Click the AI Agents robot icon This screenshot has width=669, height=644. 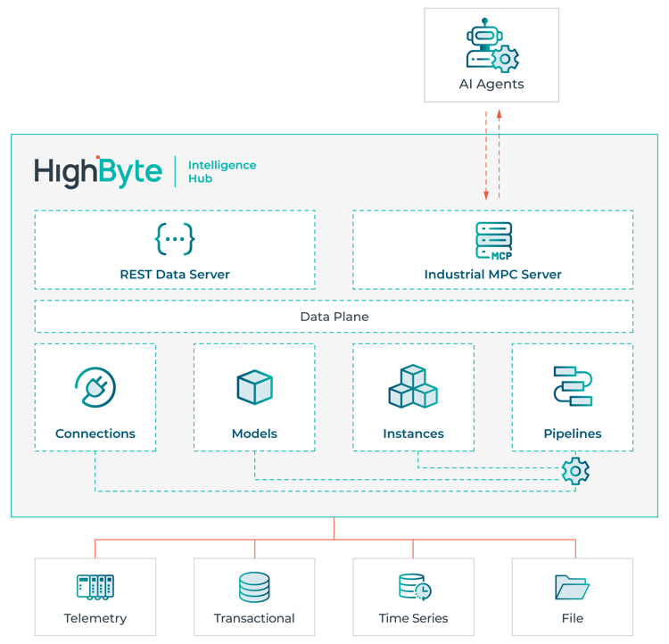pos(492,45)
